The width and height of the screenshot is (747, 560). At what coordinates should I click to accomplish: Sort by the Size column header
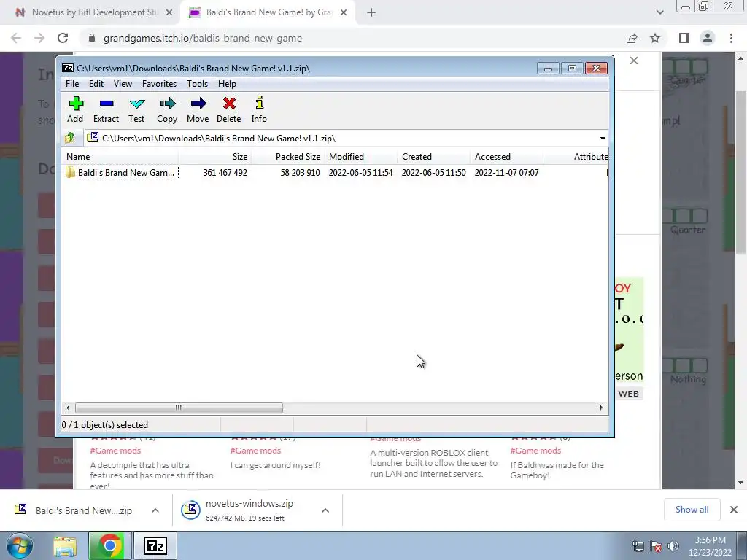(x=214, y=157)
